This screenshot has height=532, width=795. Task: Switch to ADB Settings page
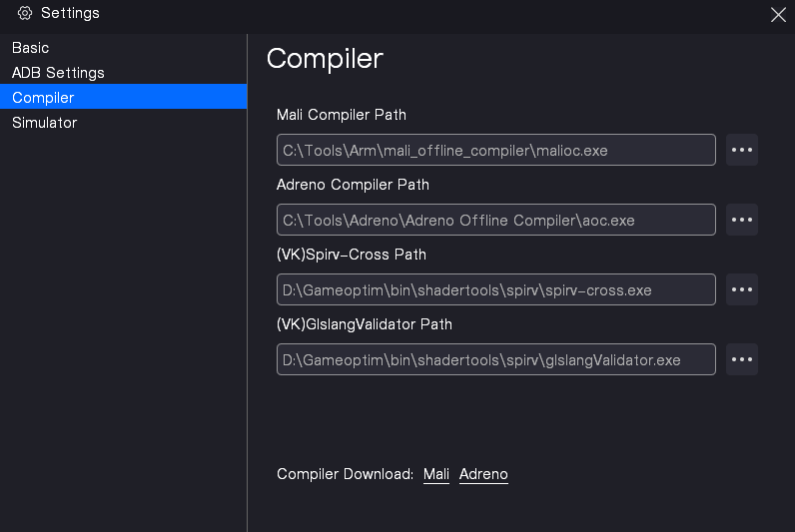click(123, 73)
